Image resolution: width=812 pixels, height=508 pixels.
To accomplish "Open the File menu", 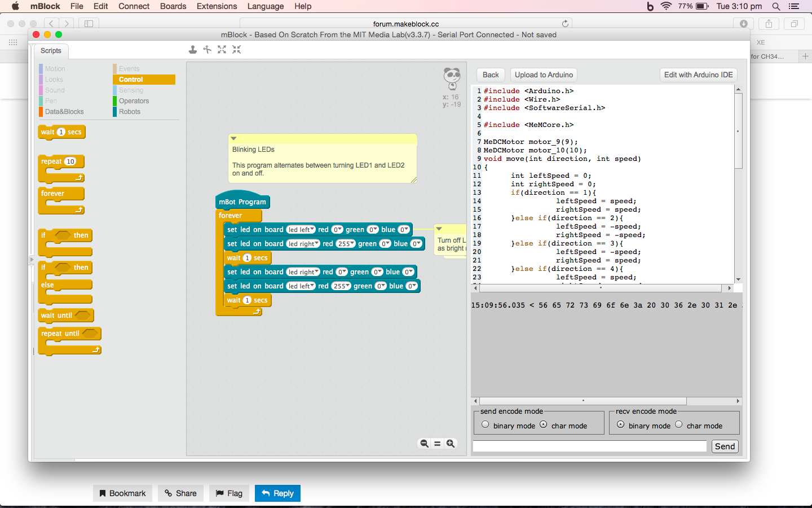I will (x=77, y=6).
